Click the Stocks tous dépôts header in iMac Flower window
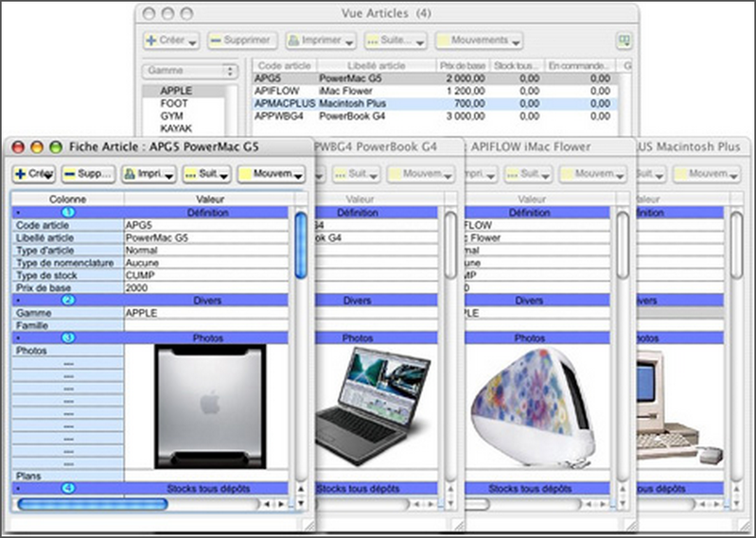 529,489
